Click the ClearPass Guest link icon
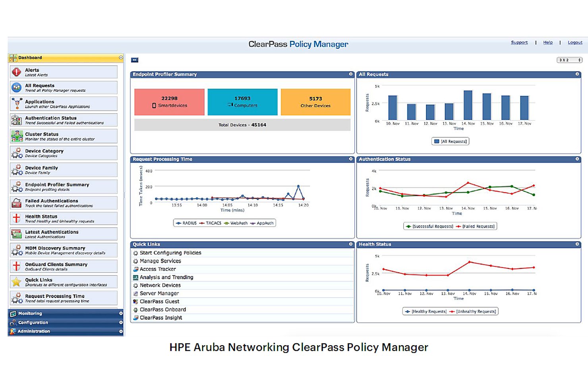The width and height of the screenshot is (588, 392). (x=135, y=302)
